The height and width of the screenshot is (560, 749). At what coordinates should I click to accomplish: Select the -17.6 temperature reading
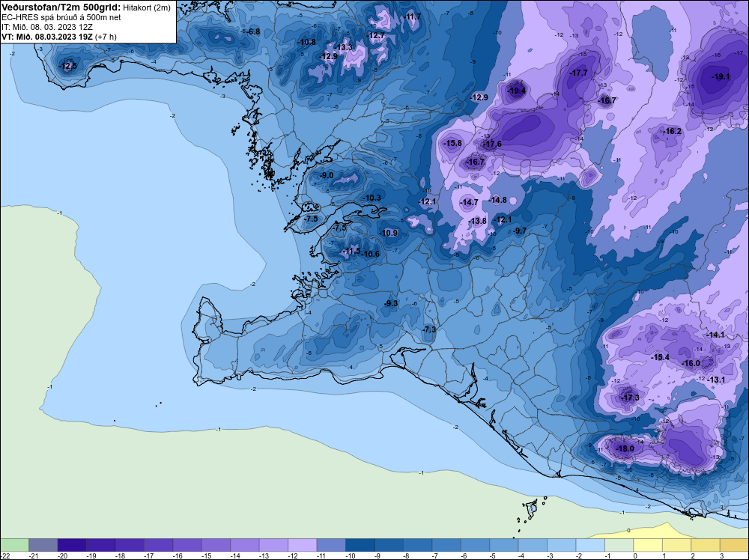[492, 144]
